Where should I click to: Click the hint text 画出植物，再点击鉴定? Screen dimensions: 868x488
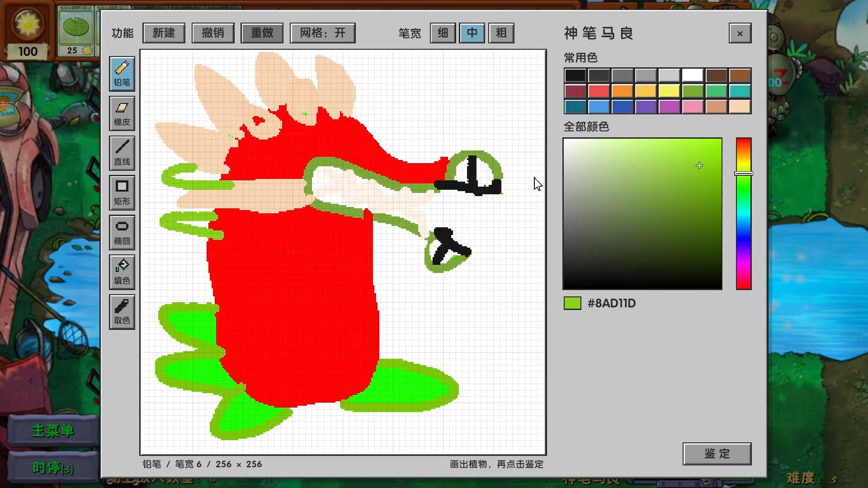(496, 464)
